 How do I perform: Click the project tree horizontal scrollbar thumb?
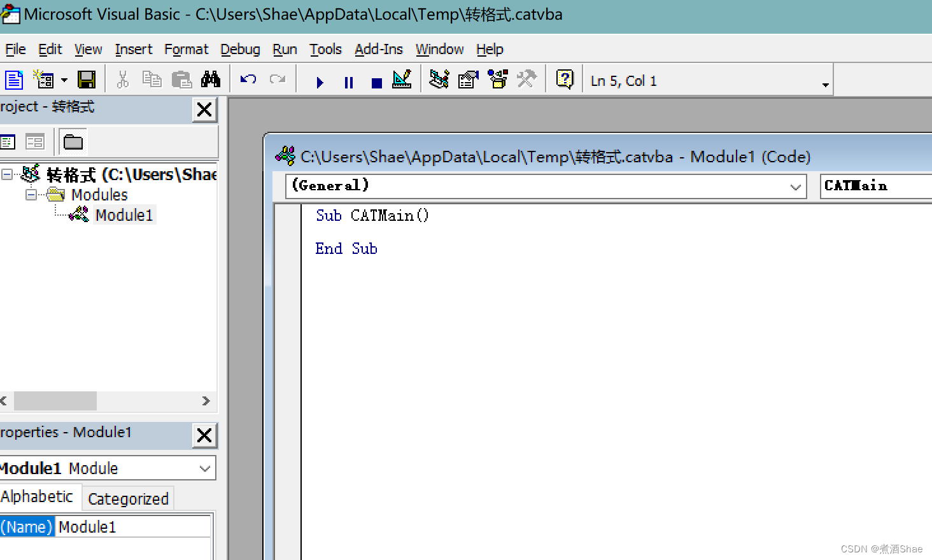(55, 401)
